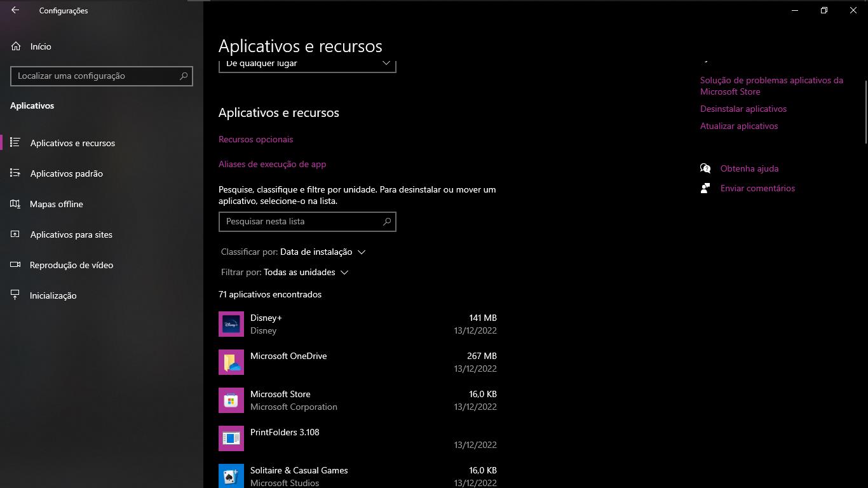Image resolution: width=868 pixels, height=488 pixels.
Task: Click the Solitaire & Casual Games icon
Action: (231, 476)
